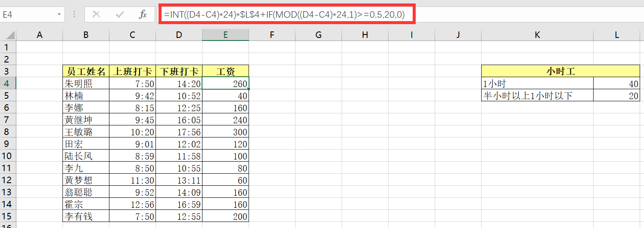
Task: Select column C header
Action: point(133,35)
